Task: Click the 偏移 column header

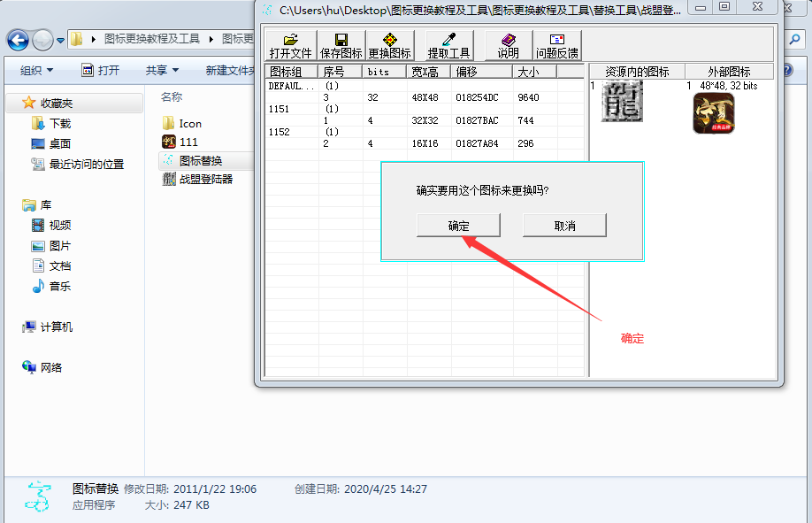Action: click(x=481, y=72)
